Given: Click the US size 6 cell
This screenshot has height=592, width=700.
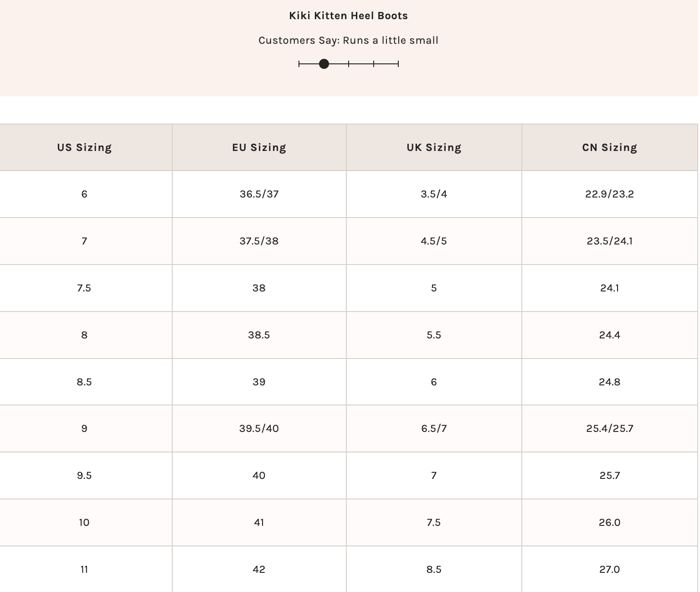Looking at the screenshot, I should [x=85, y=194].
